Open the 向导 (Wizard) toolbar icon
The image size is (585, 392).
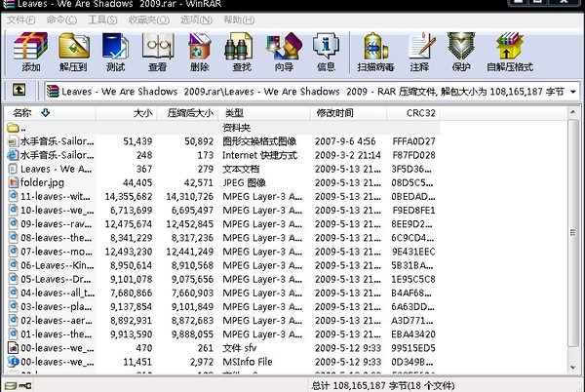284,46
